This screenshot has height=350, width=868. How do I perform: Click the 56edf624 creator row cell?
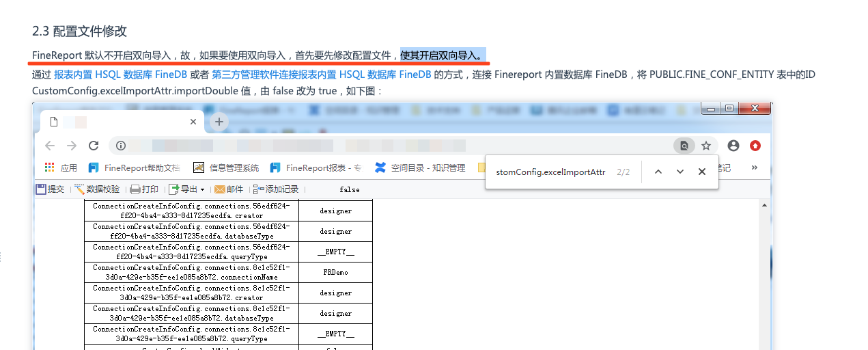pos(191,211)
